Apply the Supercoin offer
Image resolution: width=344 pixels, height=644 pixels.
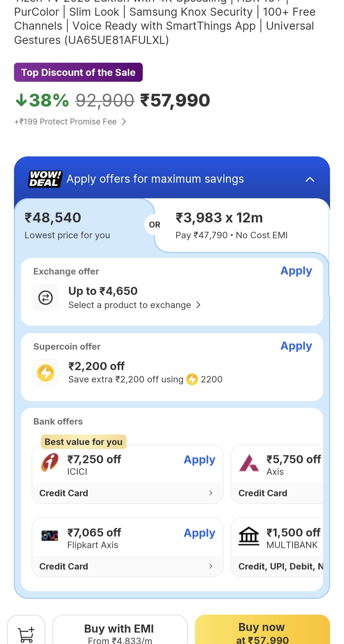tap(296, 346)
